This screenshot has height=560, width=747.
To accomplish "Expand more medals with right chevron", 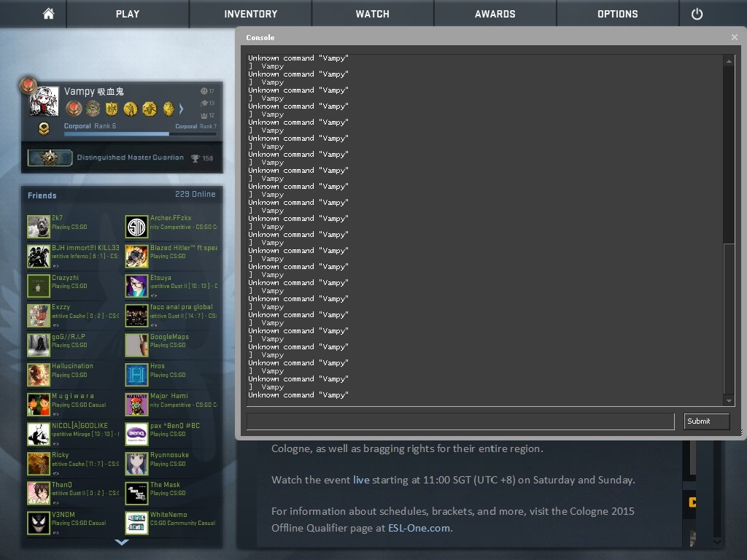I will (181, 109).
